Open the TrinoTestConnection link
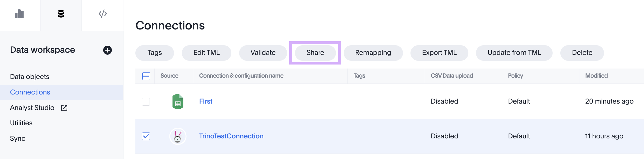The image size is (644, 159). pos(231,136)
